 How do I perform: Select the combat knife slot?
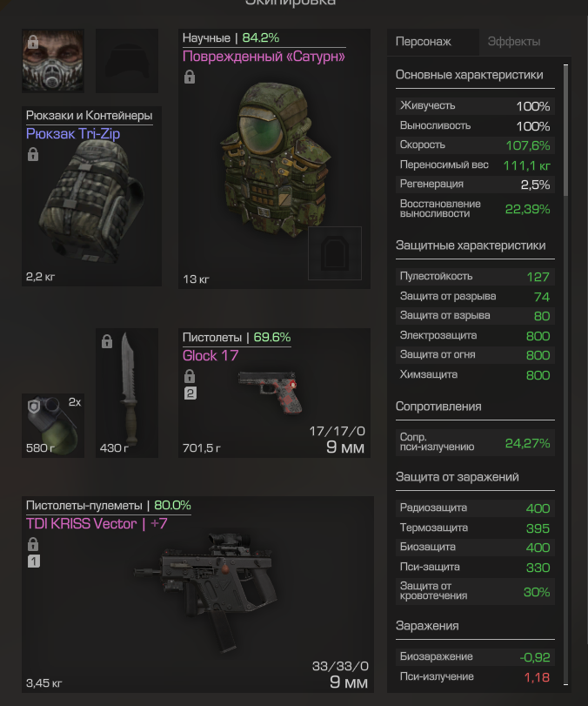tap(127, 393)
